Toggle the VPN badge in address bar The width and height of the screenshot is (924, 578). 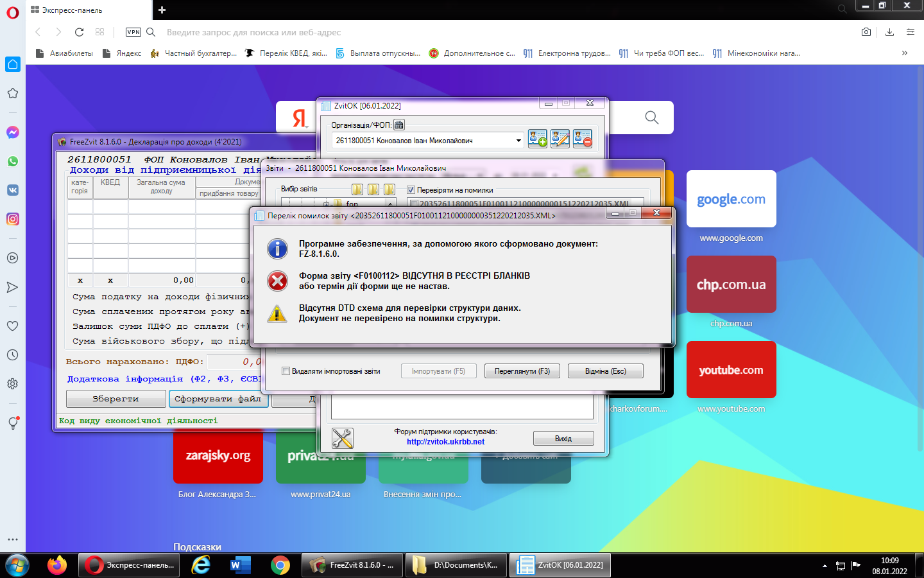(133, 32)
